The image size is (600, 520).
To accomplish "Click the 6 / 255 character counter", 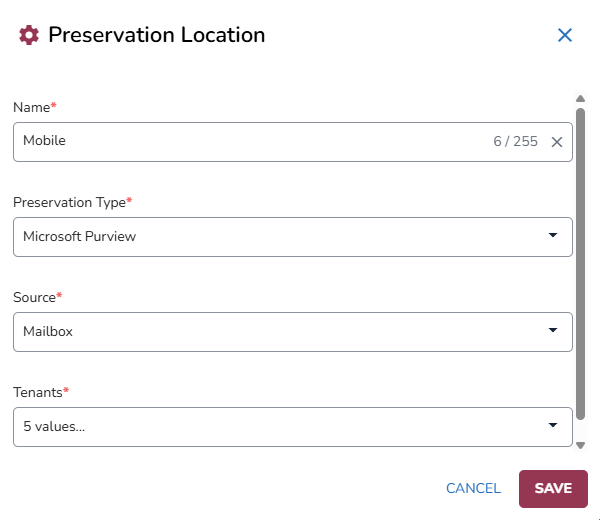I will [x=515, y=142].
